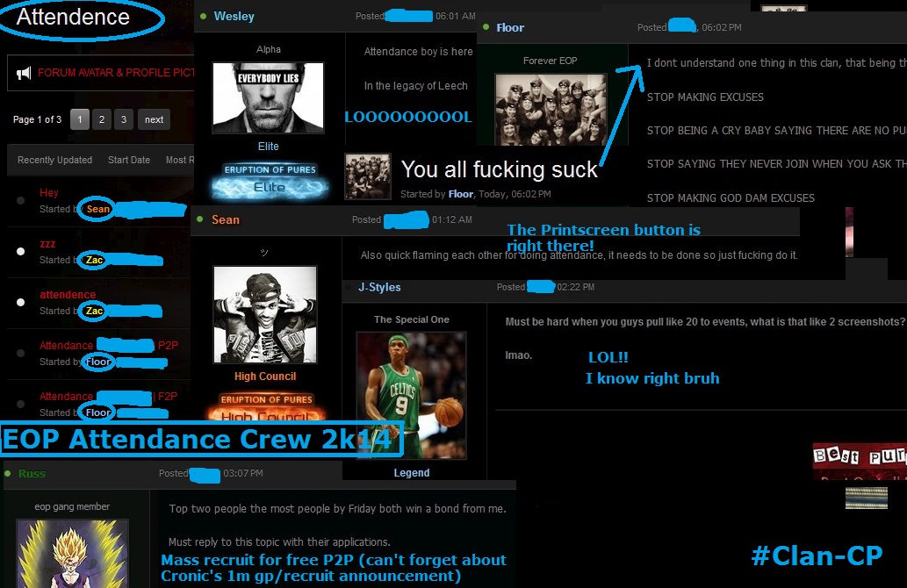Image resolution: width=907 pixels, height=588 pixels.
Task: Click the 03:07 PM timestamp on Russ's post
Action: click(243, 473)
